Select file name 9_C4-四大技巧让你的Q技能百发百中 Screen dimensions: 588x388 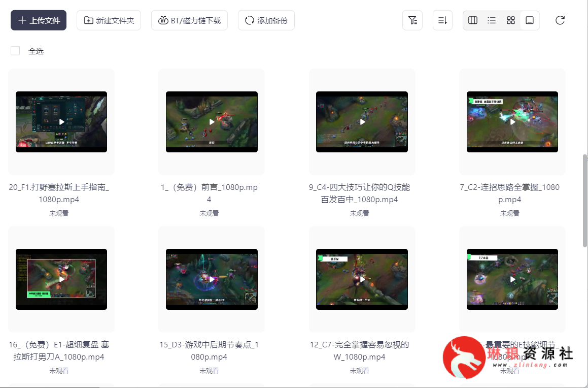tap(359, 193)
